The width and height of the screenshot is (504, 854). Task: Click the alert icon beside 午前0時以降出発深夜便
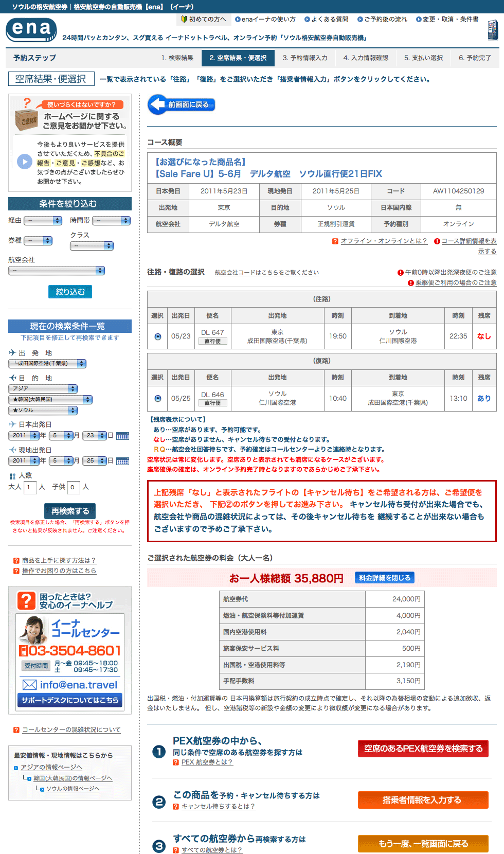[x=401, y=273]
